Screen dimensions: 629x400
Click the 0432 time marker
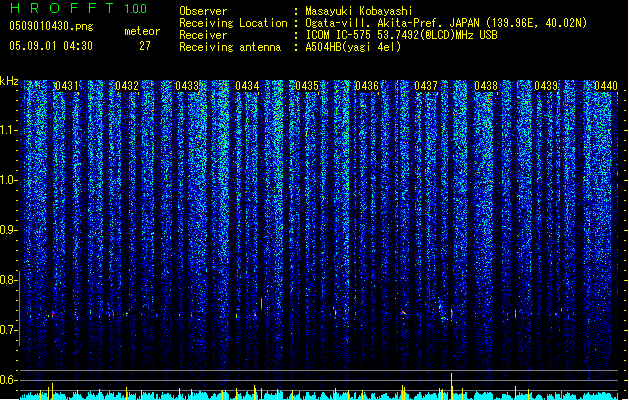click(127, 86)
